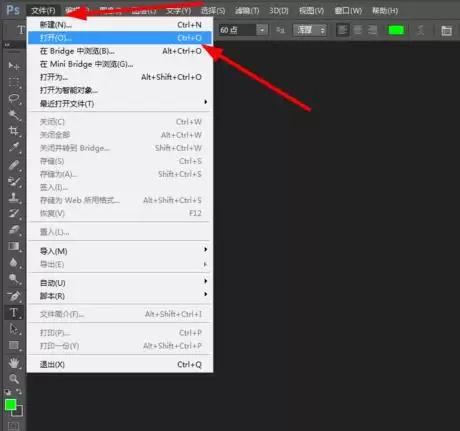The width and height of the screenshot is (460, 431).
Task: Open the 窗口(W) menu
Action: (348, 11)
